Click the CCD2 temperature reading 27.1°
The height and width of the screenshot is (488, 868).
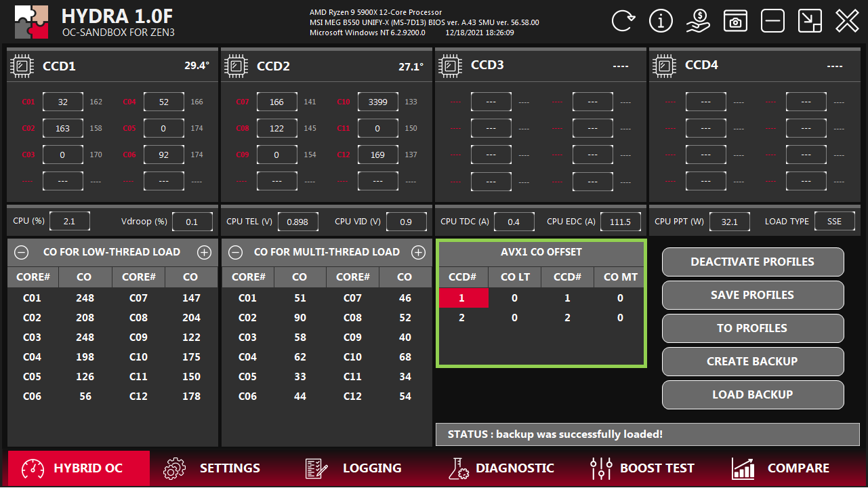point(411,66)
